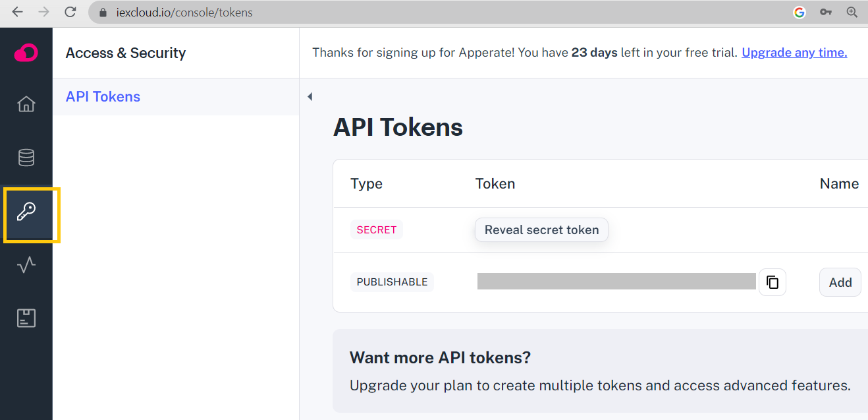Click the PUBLISHABLE type badge

(392, 282)
